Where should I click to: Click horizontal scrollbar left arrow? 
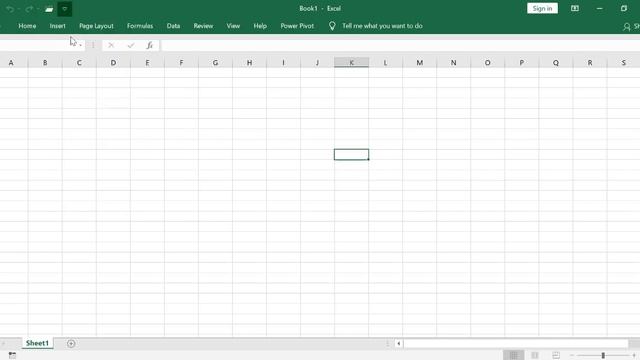[398, 344]
